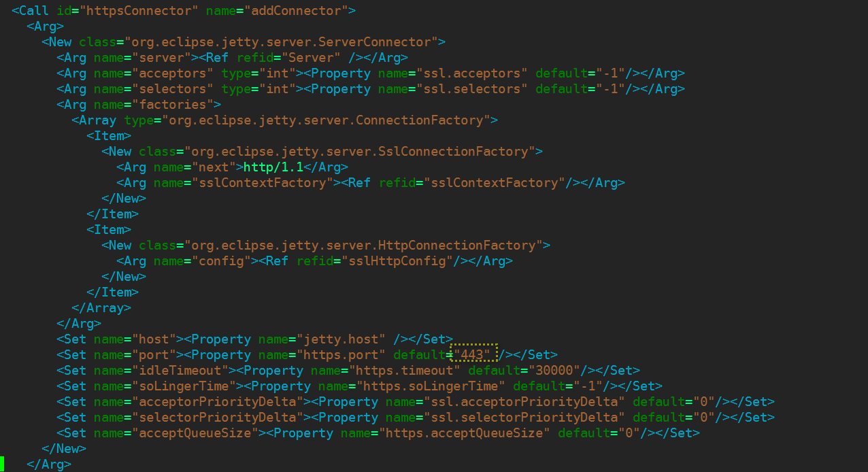
Task: Select the "jetty.host" property name
Action: [x=341, y=339]
